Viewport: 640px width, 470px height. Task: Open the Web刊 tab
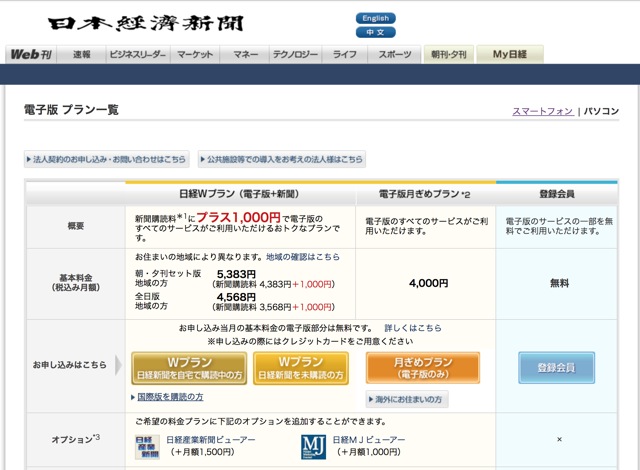(31, 54)
